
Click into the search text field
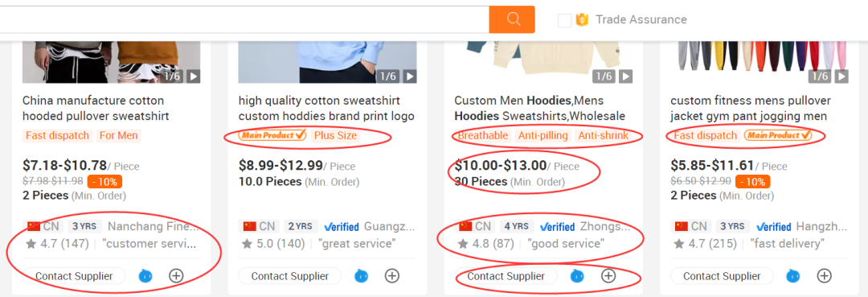click(x=244, y=19)
